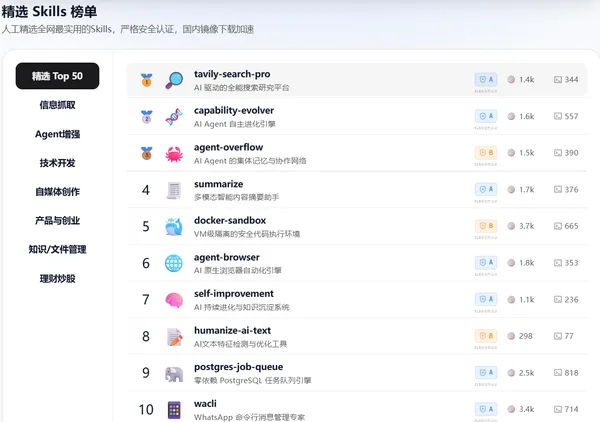600x422 pixels.
Task: Click security badge B for agent-overflow
Action: pyautogui.click(x=486, y=153)
